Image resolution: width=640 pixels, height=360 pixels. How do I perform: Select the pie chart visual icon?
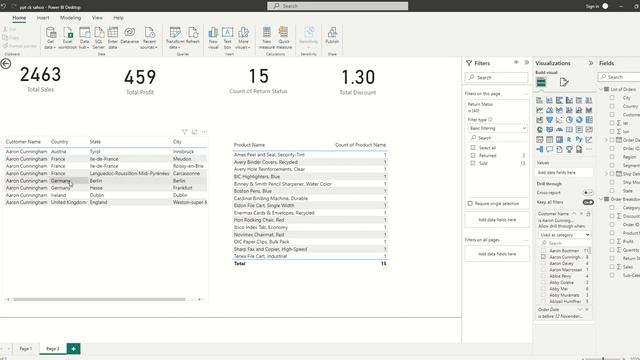569,120
